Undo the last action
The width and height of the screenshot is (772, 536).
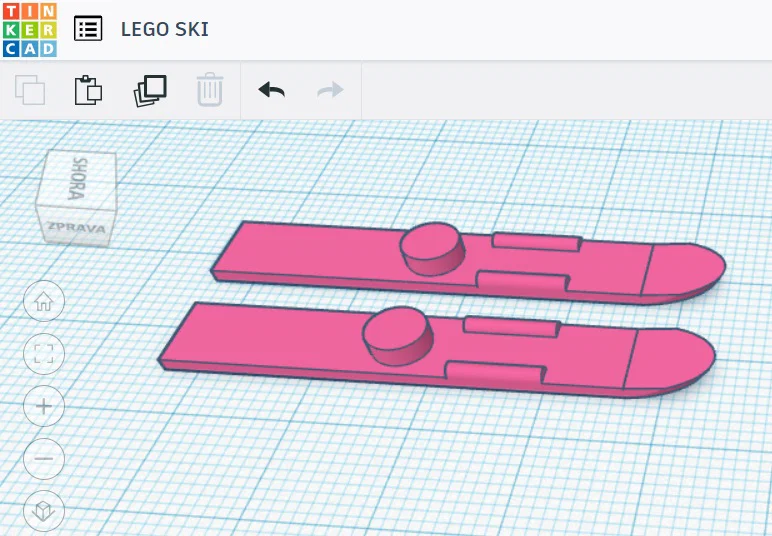click(x=272, y=90)
